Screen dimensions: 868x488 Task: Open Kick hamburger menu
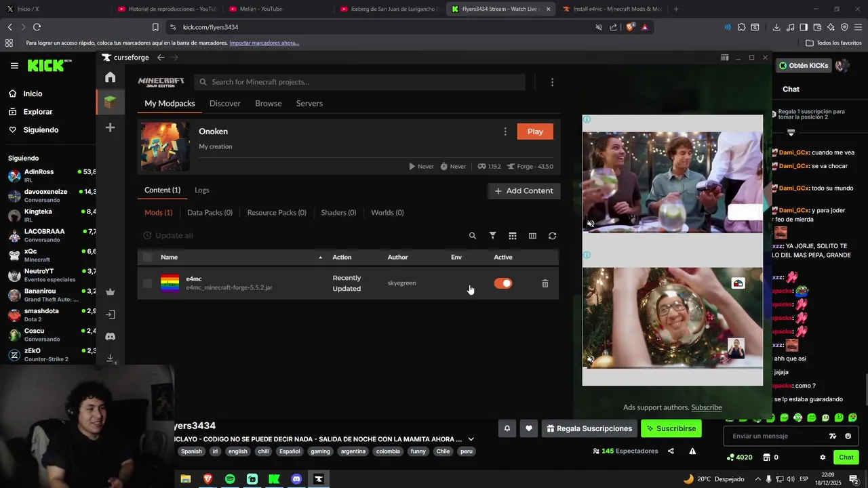(14, 66)
